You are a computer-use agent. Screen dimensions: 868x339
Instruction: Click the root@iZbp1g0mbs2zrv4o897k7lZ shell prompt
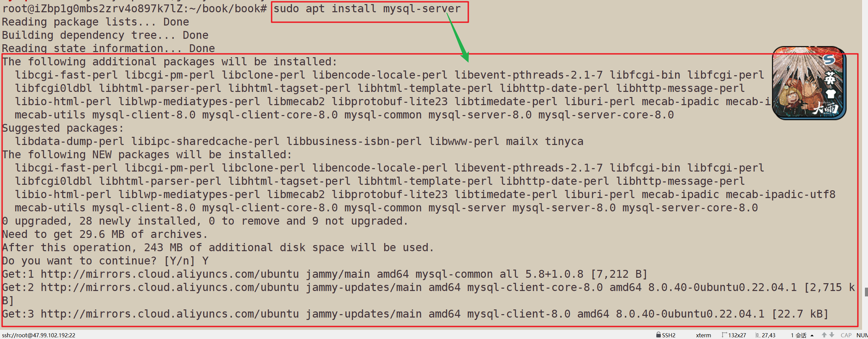(134, 9)
